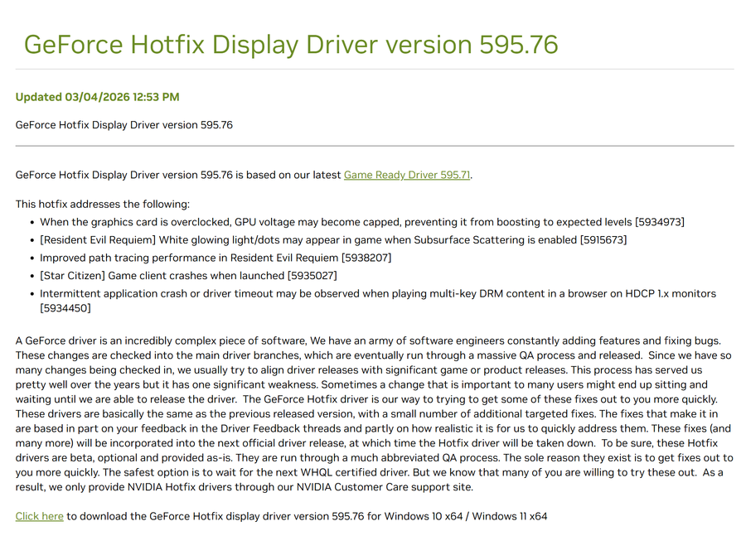Viewport: 746px width, 560px height.
Task: Click the subtitle line below the updated date
Action: [124, 125]
